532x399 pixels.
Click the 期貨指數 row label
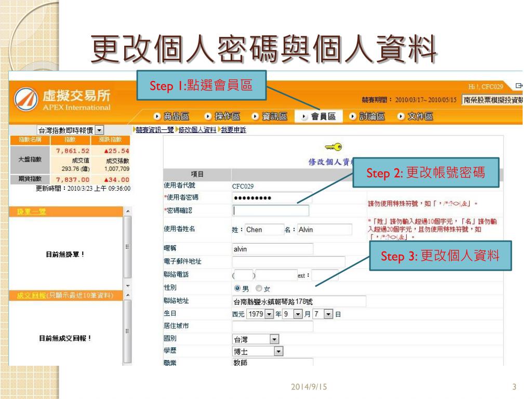point(30,179)
